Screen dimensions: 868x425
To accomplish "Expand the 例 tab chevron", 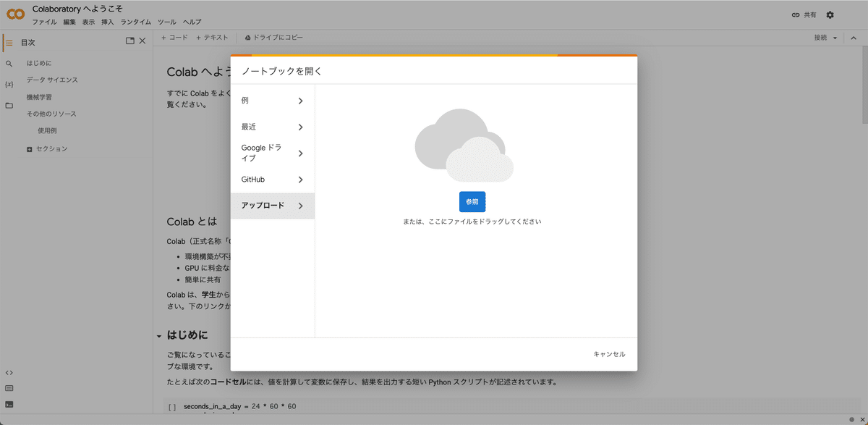I will [x=300, y=101].
